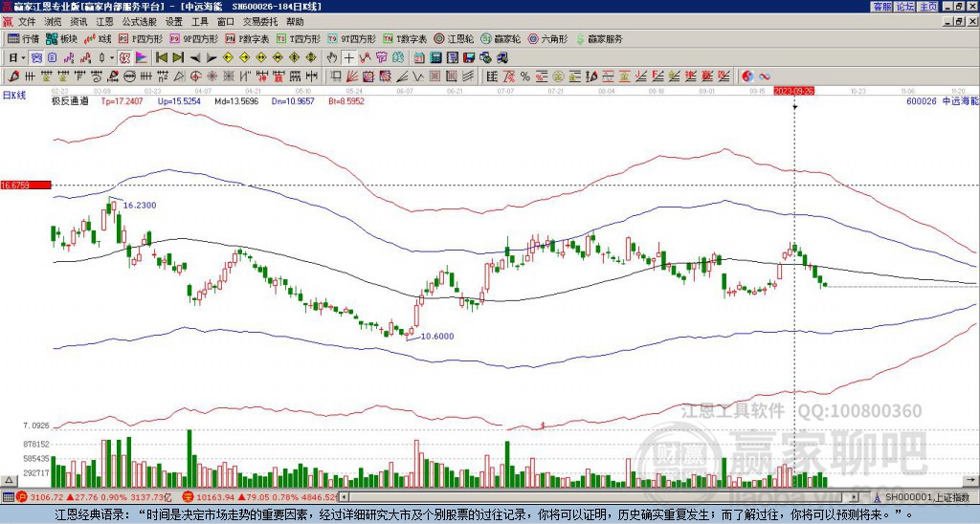Image resolution: width=980 pixels, height=524 pixels.
Task: Open the T数字表 tool
Action: pyautogui.click(x=405, y=38)
